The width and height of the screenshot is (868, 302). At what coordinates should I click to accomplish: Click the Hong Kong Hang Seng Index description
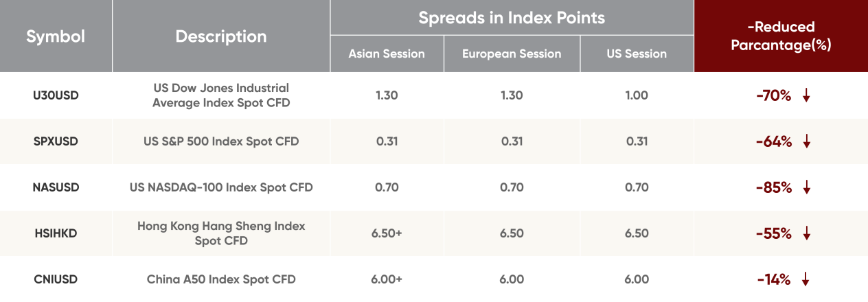[221, 233]
